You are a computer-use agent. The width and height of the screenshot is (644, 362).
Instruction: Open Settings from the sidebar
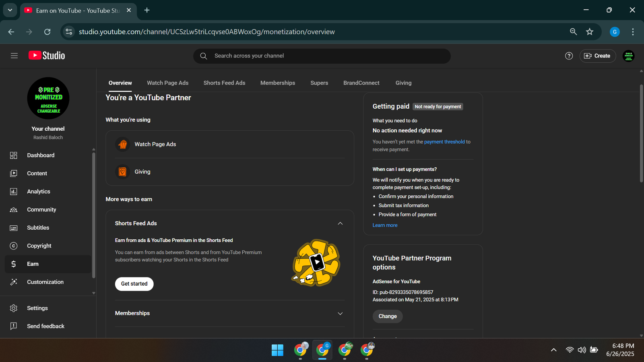pyautogui.click(x=48, y=308)
